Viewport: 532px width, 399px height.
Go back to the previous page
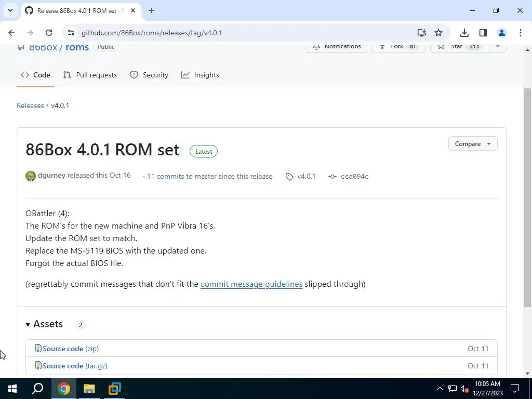click(11, 33)
